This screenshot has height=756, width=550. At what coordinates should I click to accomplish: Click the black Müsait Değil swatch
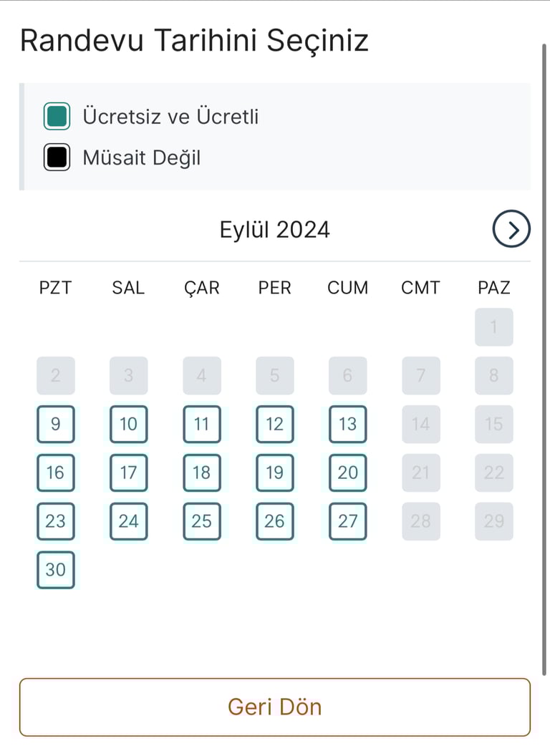click(x=57, y=157)
